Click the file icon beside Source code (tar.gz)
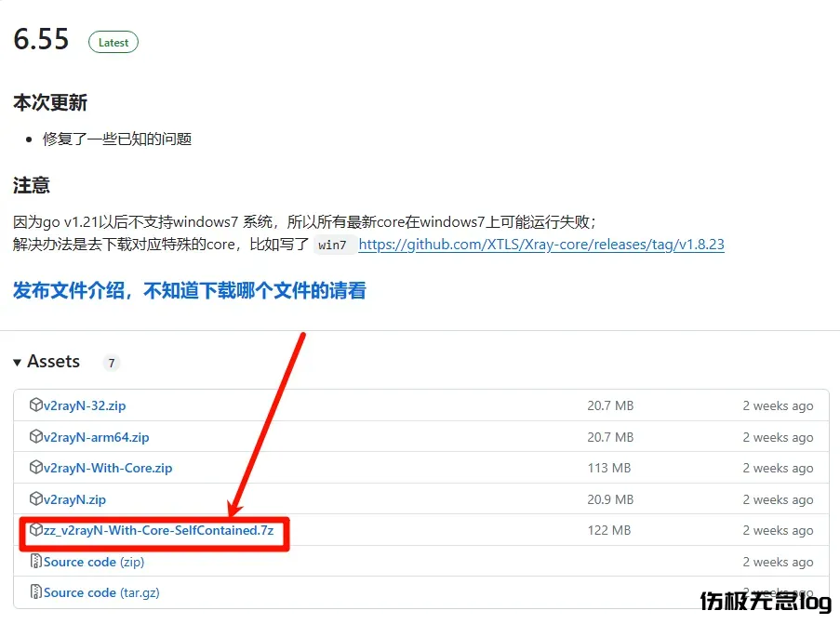The width and height of the screenshot is (840, 624). 36,591
